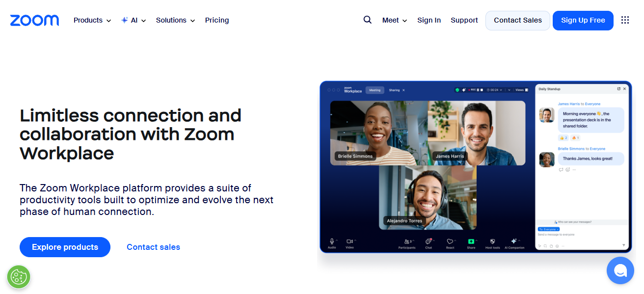Go to Sign In
This screenshot has width=644, height=294.
pos(429,20)
